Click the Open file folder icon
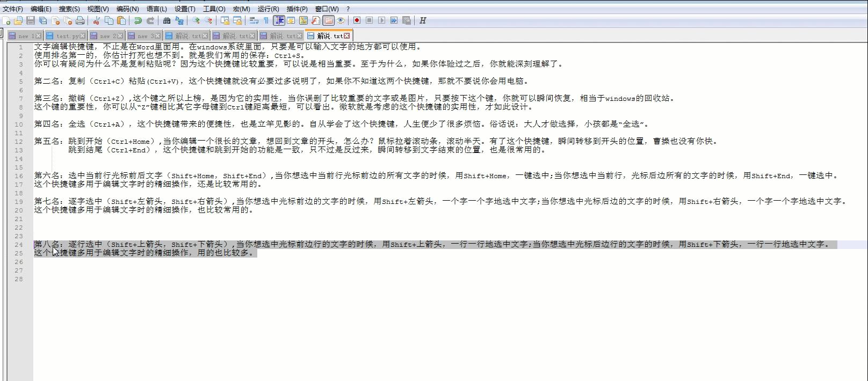868x381 pixels. 18,20
